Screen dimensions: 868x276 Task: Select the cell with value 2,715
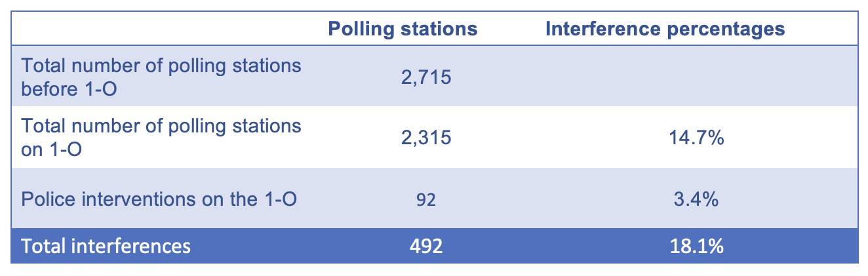pos(426,77)
